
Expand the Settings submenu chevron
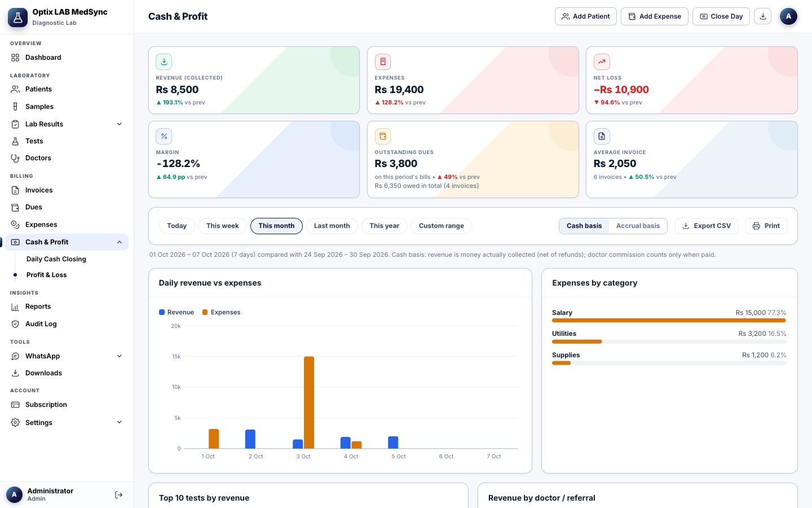120,423
